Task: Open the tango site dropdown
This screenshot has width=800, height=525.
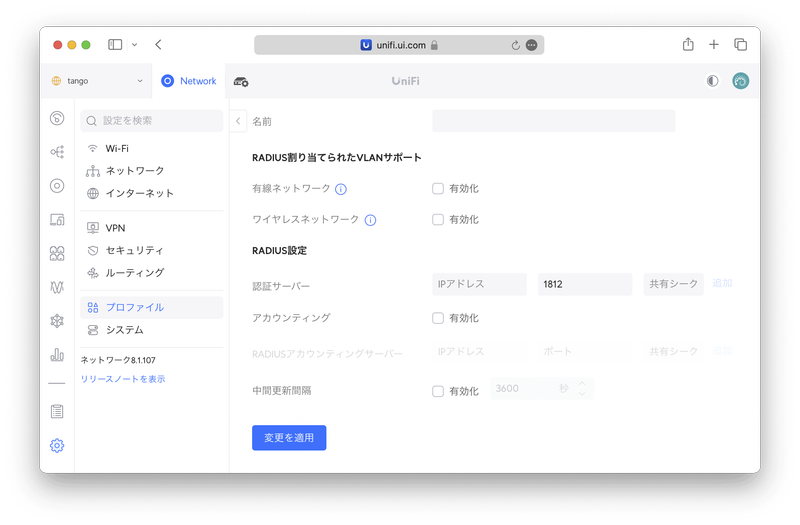Action: click(97, 81)
